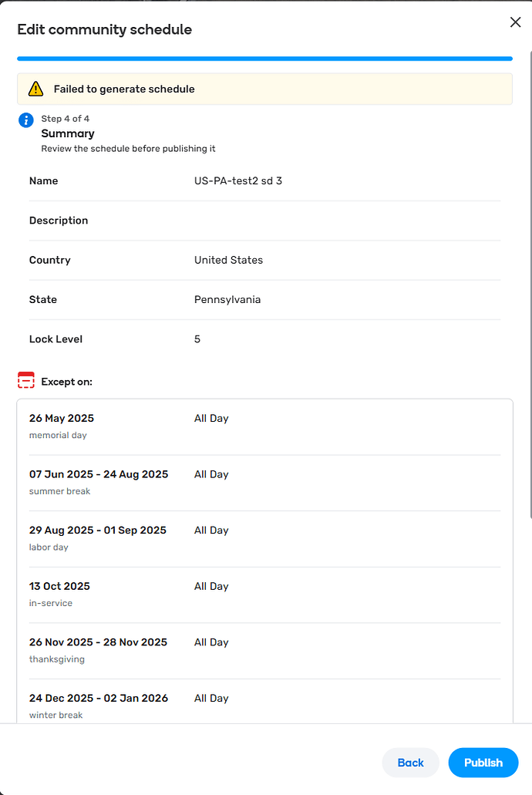Click the blue step progress bar
Viewport: 532px width, 795px height.
264,59
